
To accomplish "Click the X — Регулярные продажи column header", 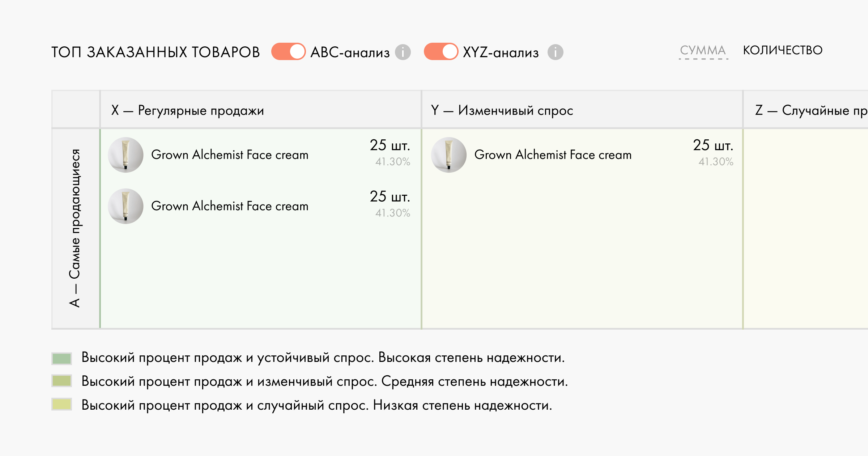I will pos(188,110).
